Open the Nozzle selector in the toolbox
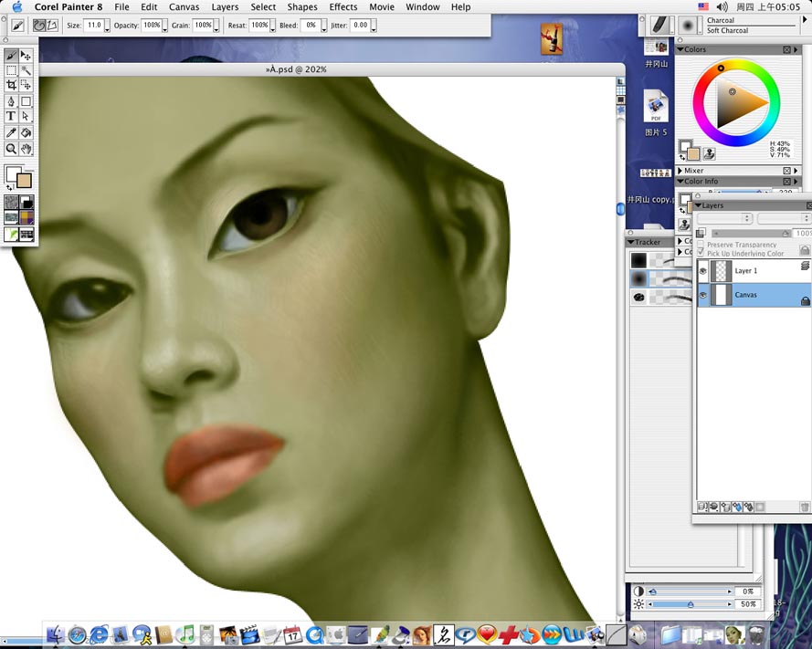 pos(26,234)
